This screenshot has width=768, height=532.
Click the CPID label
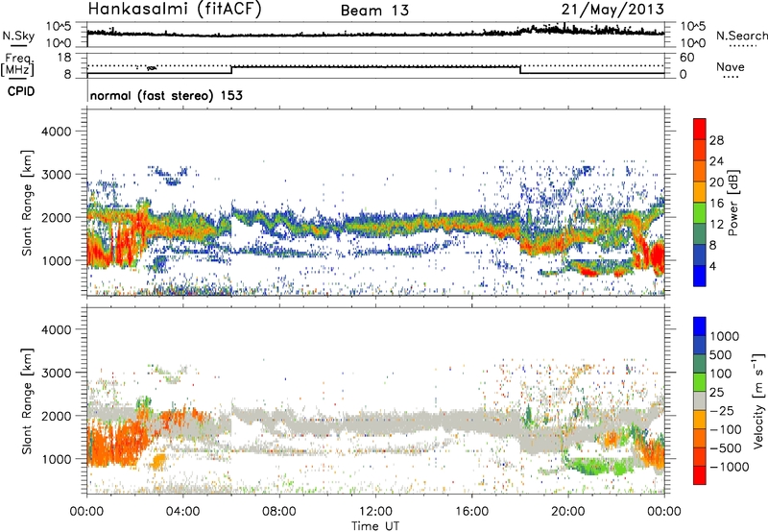[21, 91]
